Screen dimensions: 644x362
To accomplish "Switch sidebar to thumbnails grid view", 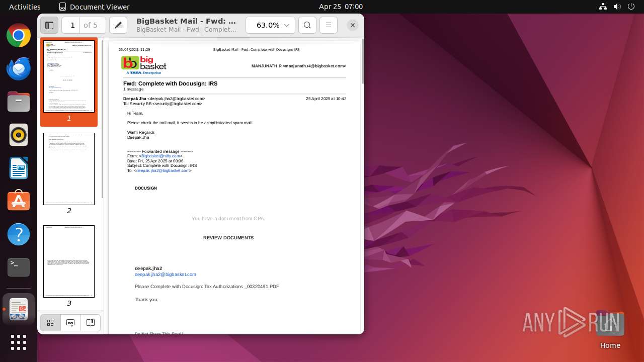I will [x=50, y=323].
